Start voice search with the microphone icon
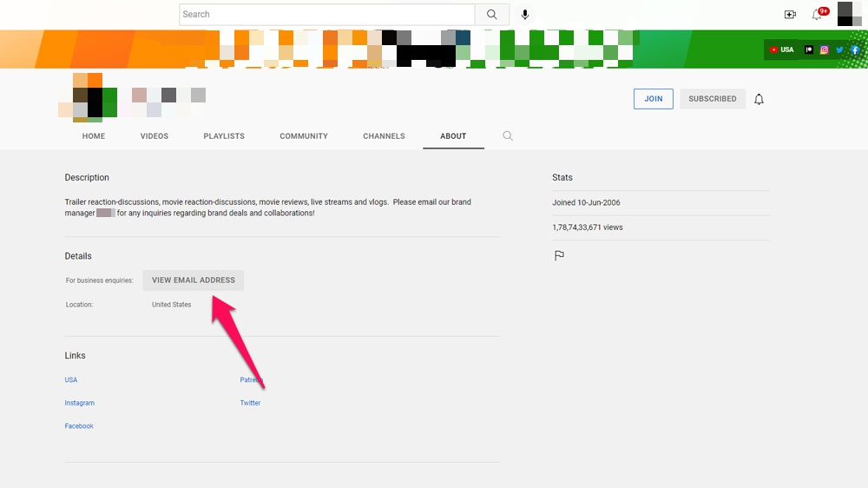 pos(525,15)
